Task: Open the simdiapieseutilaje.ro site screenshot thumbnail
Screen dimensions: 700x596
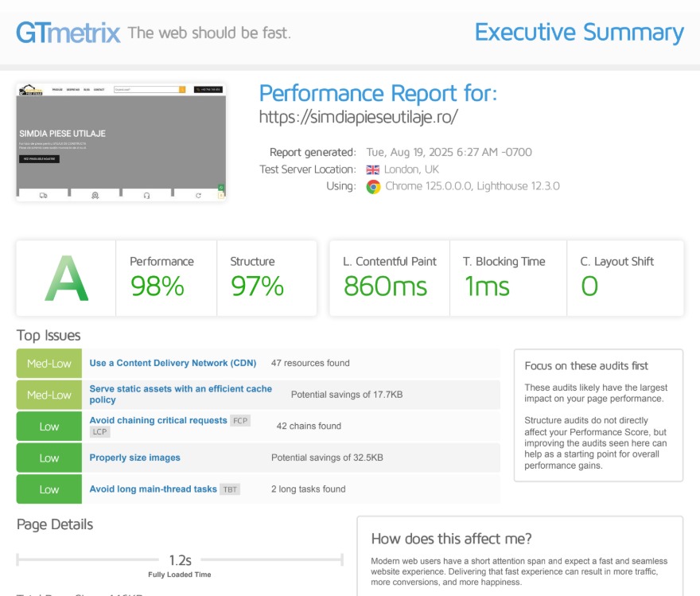Action: tap(121, 142)
